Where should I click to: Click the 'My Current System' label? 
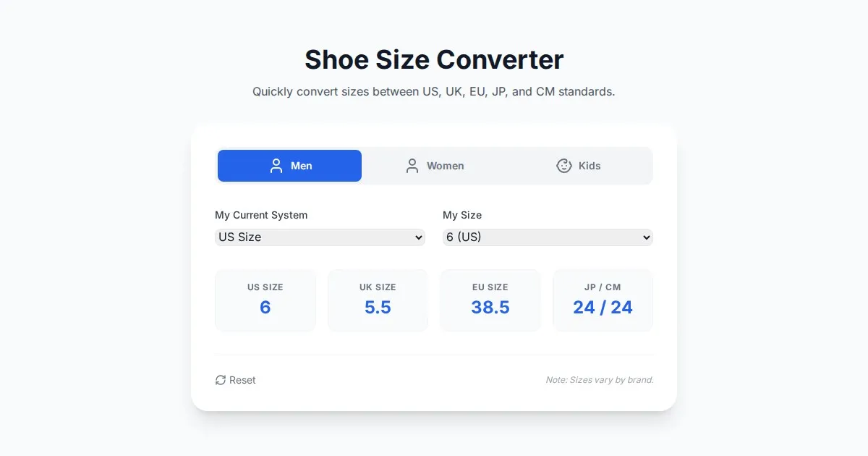pos(261,215)
